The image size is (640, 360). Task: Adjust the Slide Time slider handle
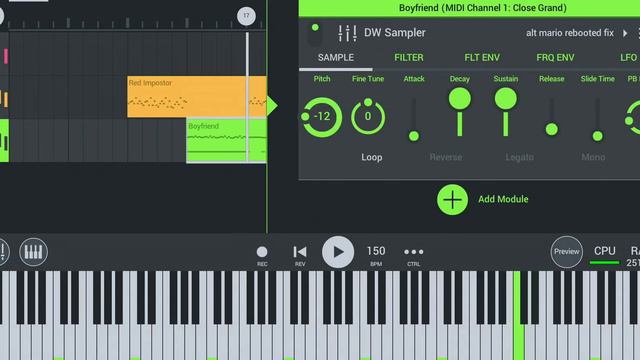tap(598, 136)
